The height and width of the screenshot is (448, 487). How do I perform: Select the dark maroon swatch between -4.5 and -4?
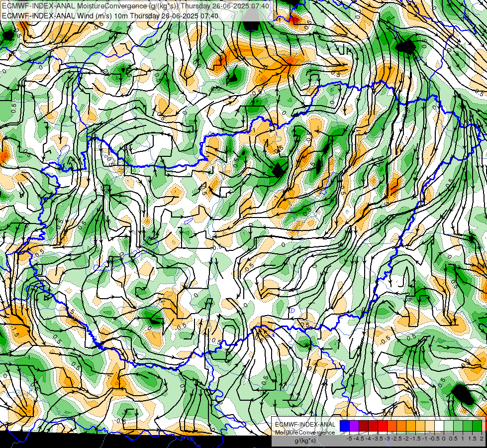[x=364, y=426]
